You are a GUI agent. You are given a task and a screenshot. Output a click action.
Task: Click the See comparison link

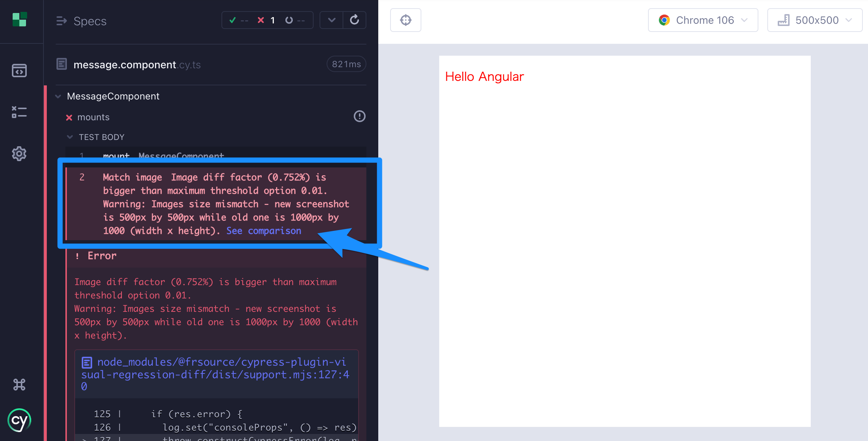point(264,231)
